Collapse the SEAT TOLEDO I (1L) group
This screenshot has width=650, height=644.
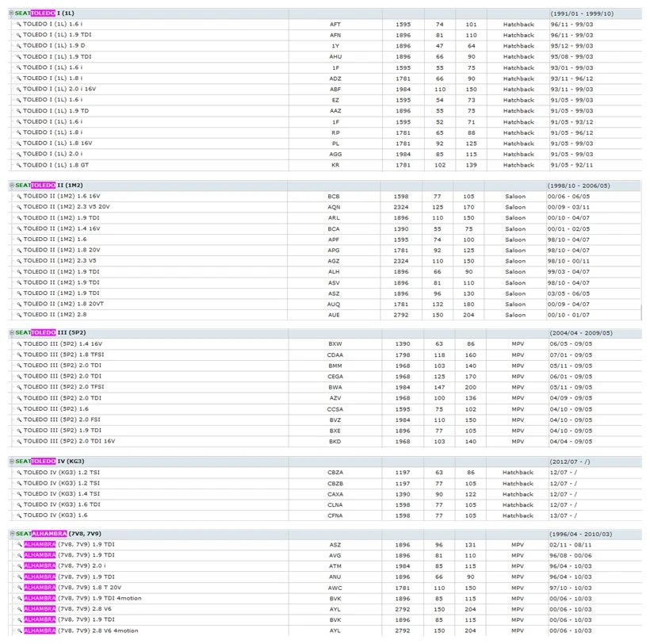point(12,13)
